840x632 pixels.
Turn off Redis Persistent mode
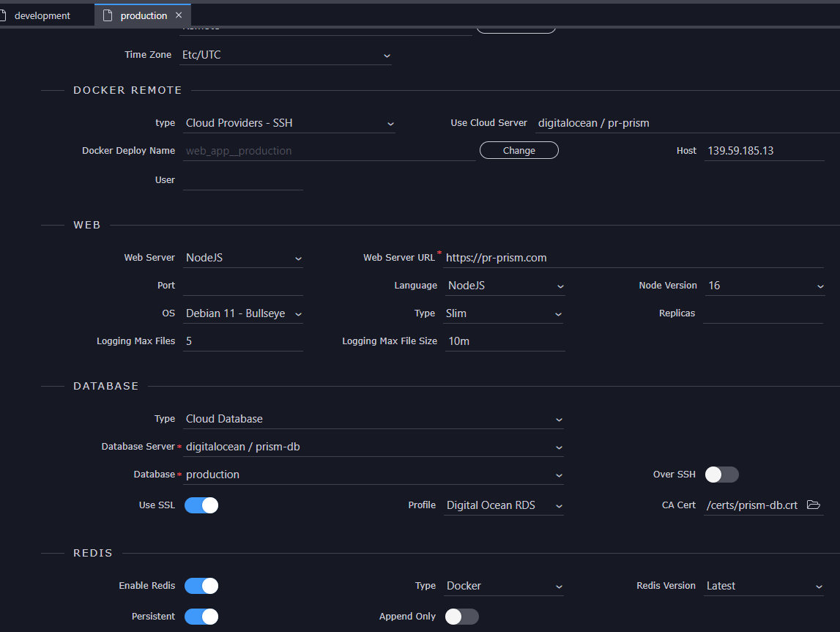tap(201, 617)
